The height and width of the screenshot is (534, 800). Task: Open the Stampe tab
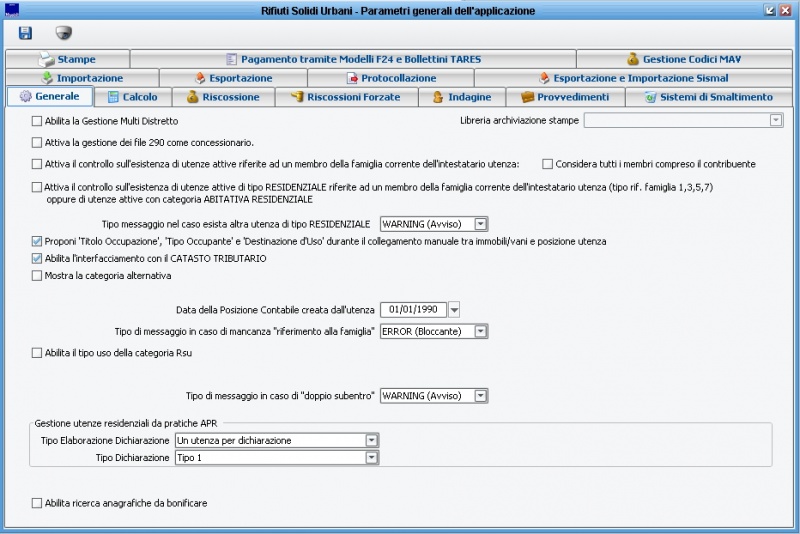(x=68, y=59)
